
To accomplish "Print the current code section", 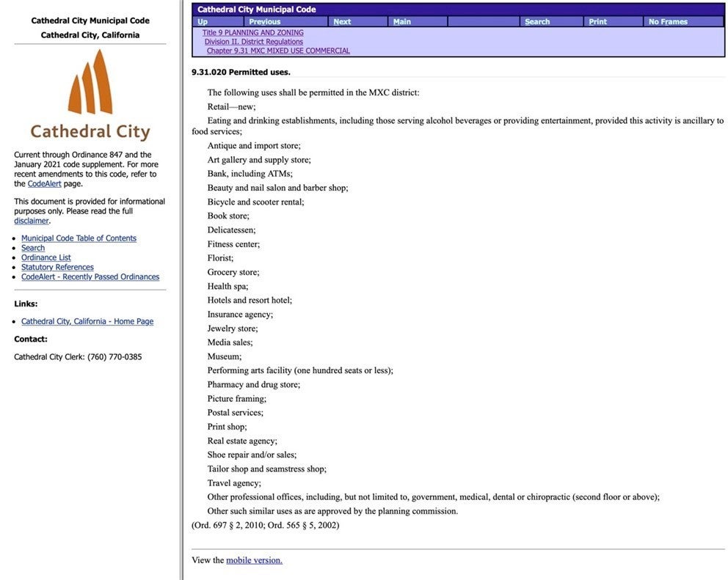I will point(597,22).
